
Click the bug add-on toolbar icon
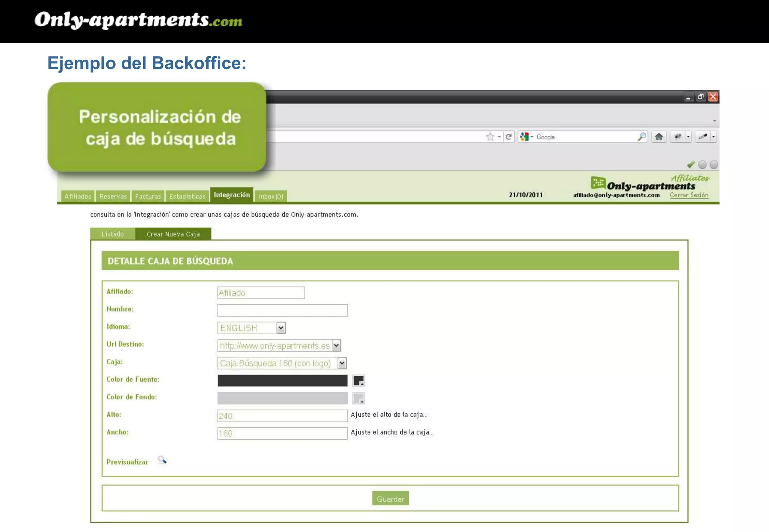pyautogui.click(x=678, y=137)
